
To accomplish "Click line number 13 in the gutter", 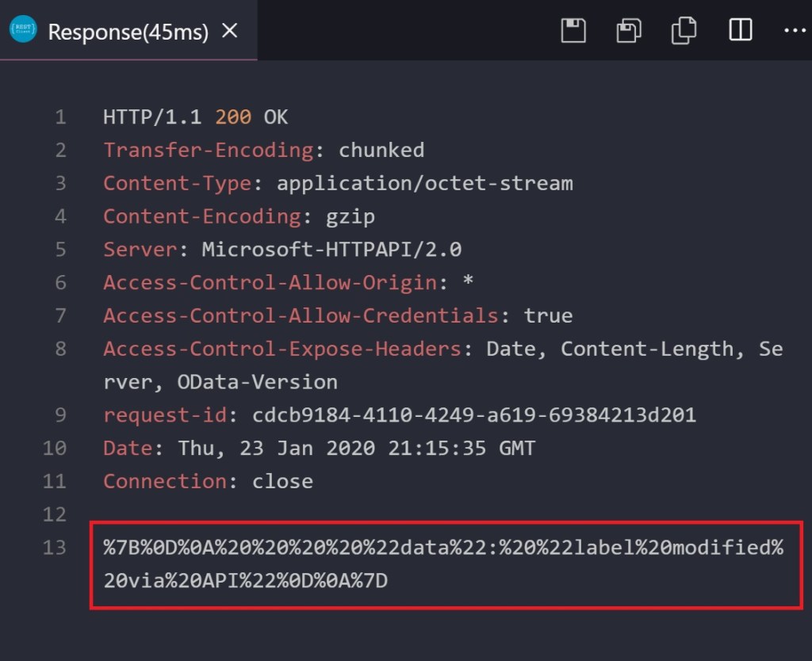I will [55, 548].
